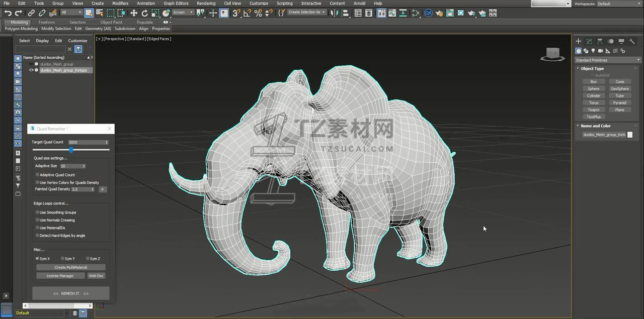Open the Modifiers menu
The image size is (644, 319).
click(x=120, y=4)
